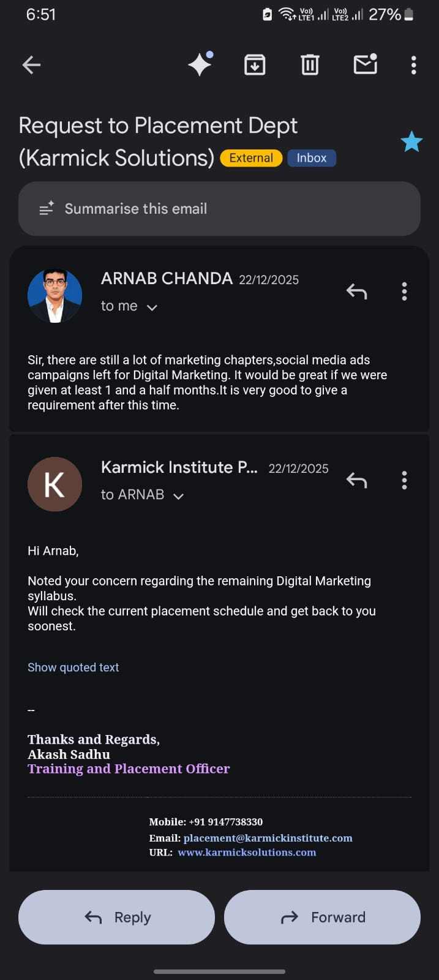Expand recipient details under ARNAB CHANDA
The width and height of the screenshot is (439, 980).
[x=152, y=307]
